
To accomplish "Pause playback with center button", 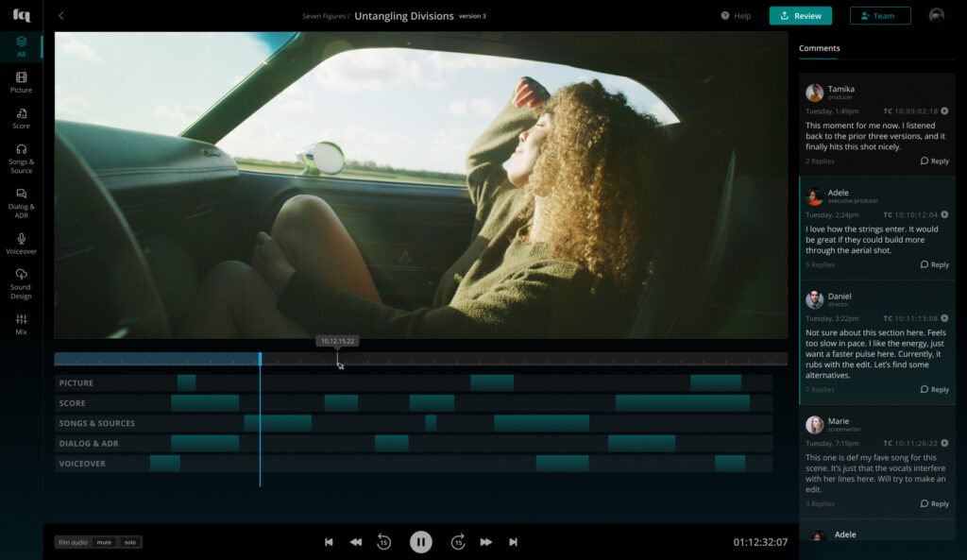I will pyautogui.click(x=420, y=542).
